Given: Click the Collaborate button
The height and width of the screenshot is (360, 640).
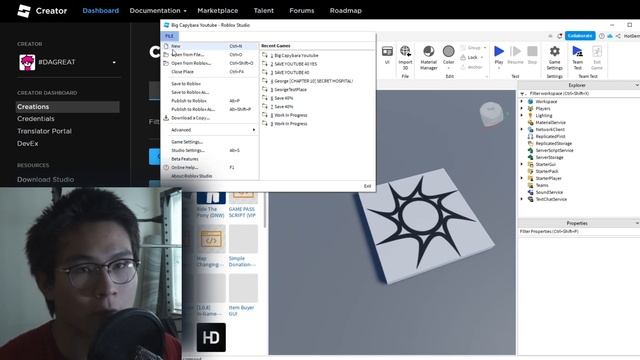Looking at the screenshot, I should [580, 36].
